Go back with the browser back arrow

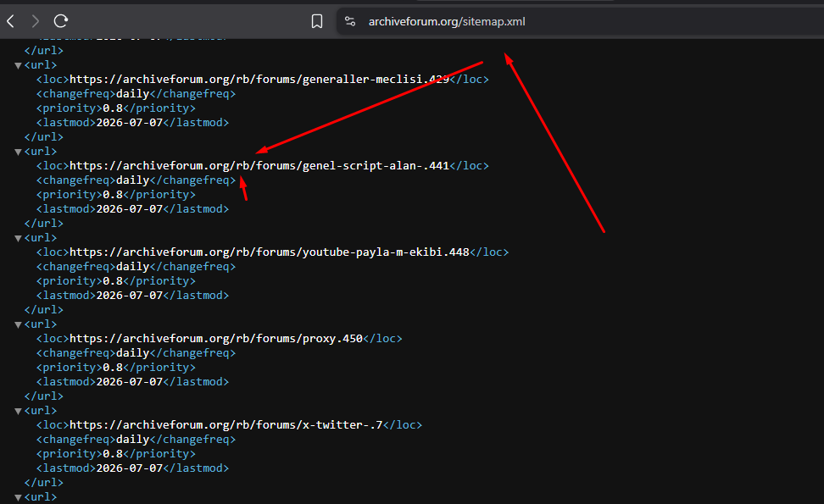[10, 21]
